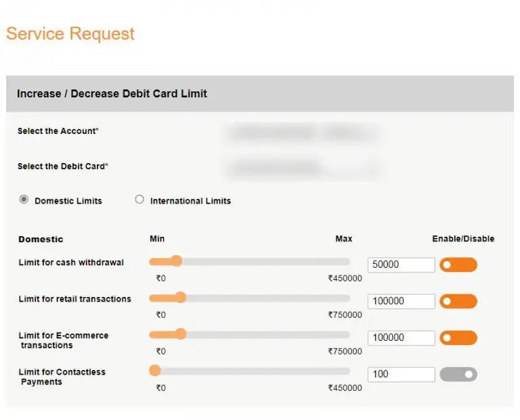
Task: Click the Contactless Payments slider handle
Action: [155, 370]
